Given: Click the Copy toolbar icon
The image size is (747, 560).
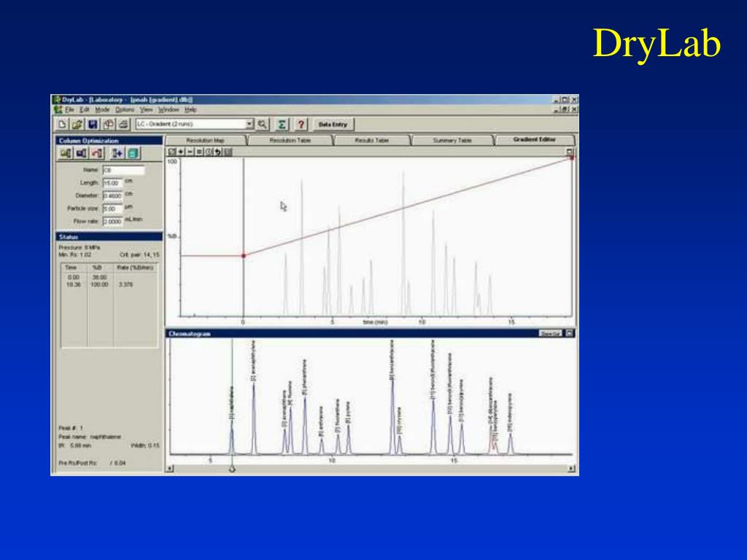Looking at the screenshot, I should click(109, 124).
